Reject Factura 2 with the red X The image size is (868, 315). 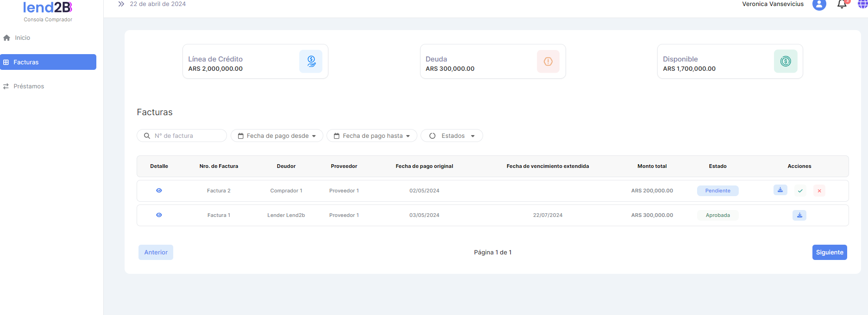(x=819, y=191)
